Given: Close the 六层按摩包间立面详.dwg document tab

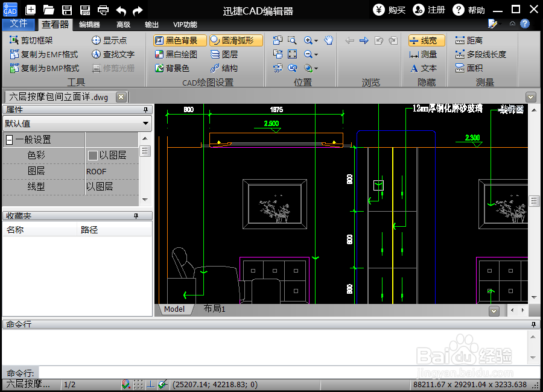Looking at the screenshot, I should tap(121, 96).
